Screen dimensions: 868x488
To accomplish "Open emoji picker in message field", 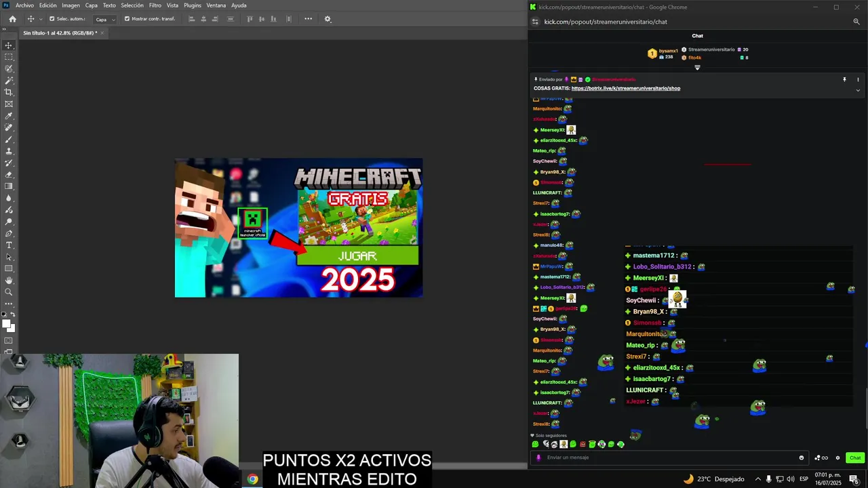I will (802, 457).
